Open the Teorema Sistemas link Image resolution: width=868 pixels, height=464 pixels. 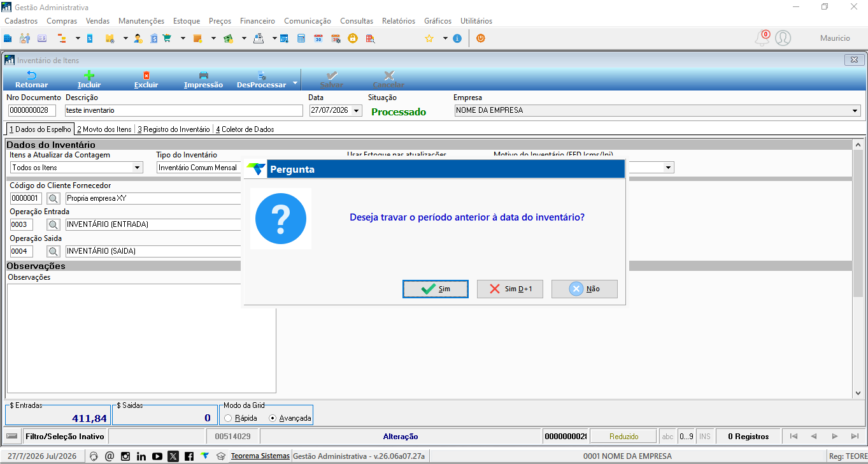[260, 456]
